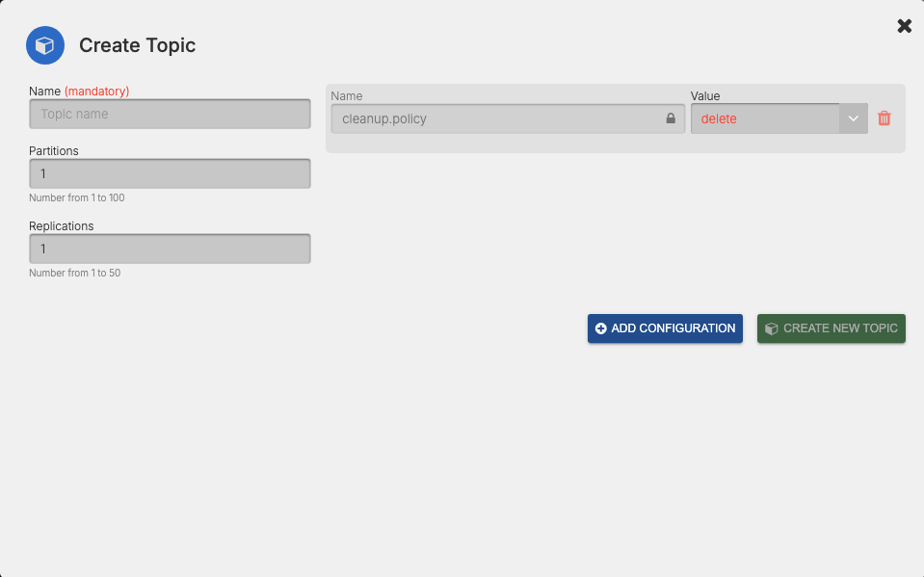
Task: Focus the Partitions number field
Action: (170, 172)
